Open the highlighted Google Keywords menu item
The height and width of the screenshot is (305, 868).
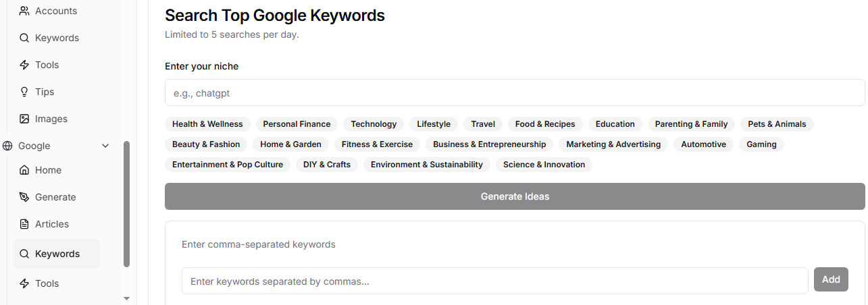pyautogui.click(x=57, y=254)
